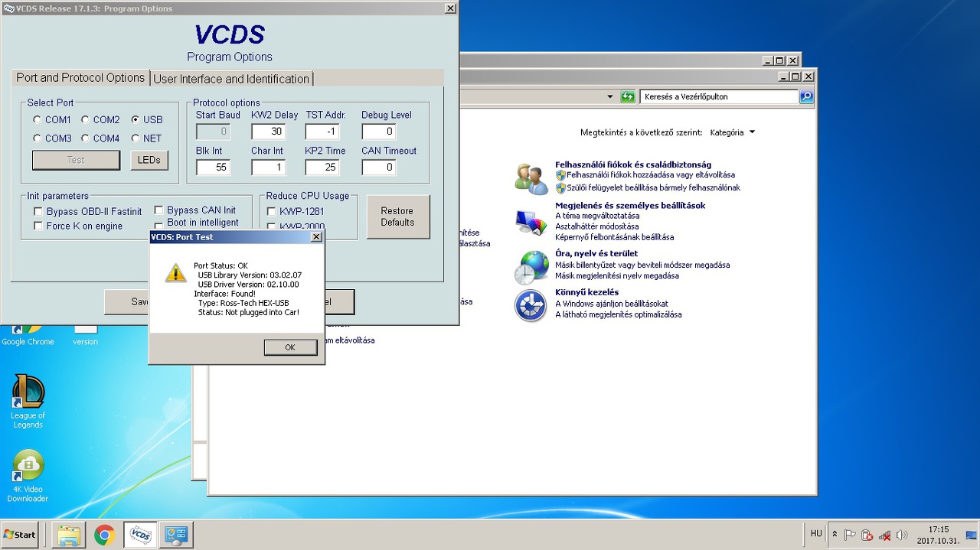This screenshot has height=550, width=980.
Task: Enable Bypass OBD-II Fastinit checkbox
Action: pos(38,212)
